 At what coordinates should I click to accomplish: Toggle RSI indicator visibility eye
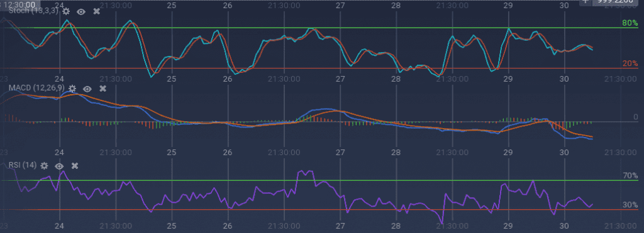(x=60, y=166)
